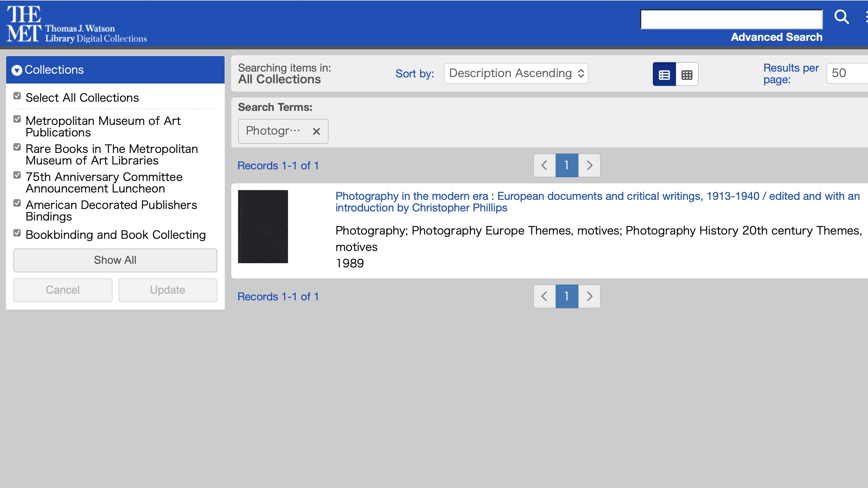The image size is (868, 488).
Task: Remove the Photogr... search term
Action: (316, 131)
